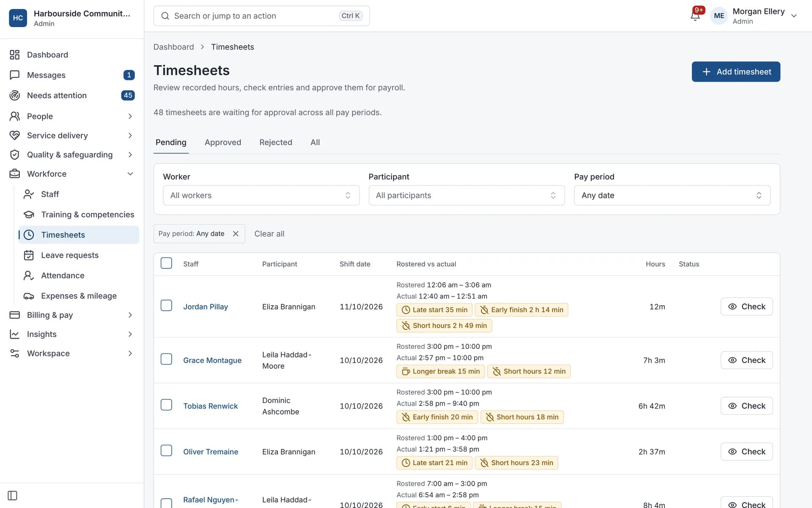This screenshot has width=812, height=508.
Task: Toggle the select-all checkbox in table header
Action: pyautogui.click(x=166, y=263)
